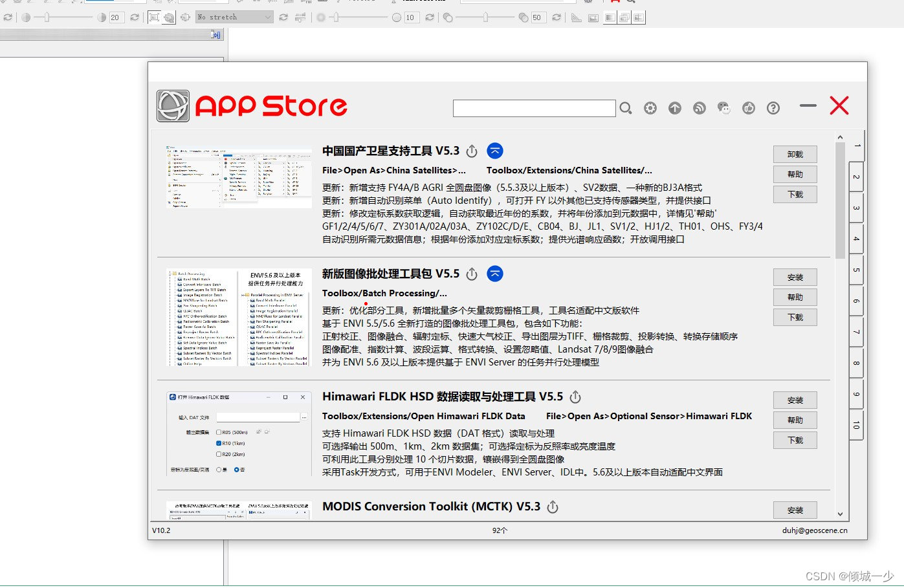Screen dimensions: 904x588
Task: Click 下载 for Himawari FLDK HSD tool
Action: click(x=795, y=440)
